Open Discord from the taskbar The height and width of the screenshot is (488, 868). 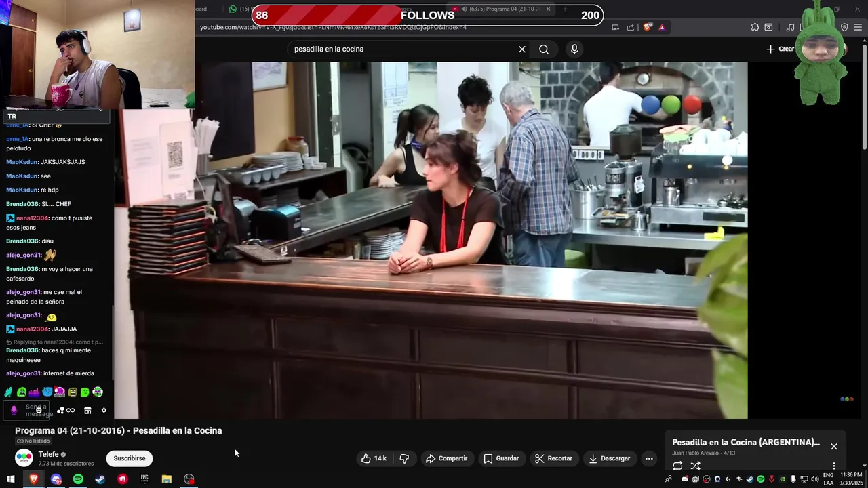(56, 479)
